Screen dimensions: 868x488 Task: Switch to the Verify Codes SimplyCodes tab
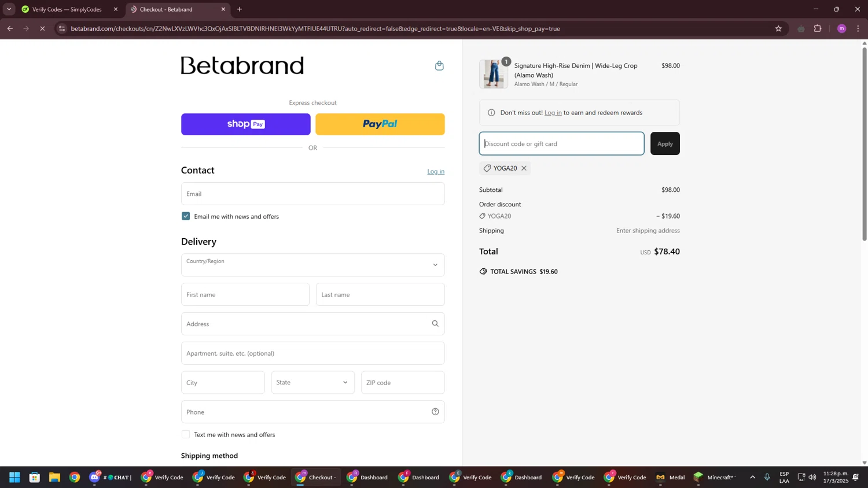pos(67,9)
